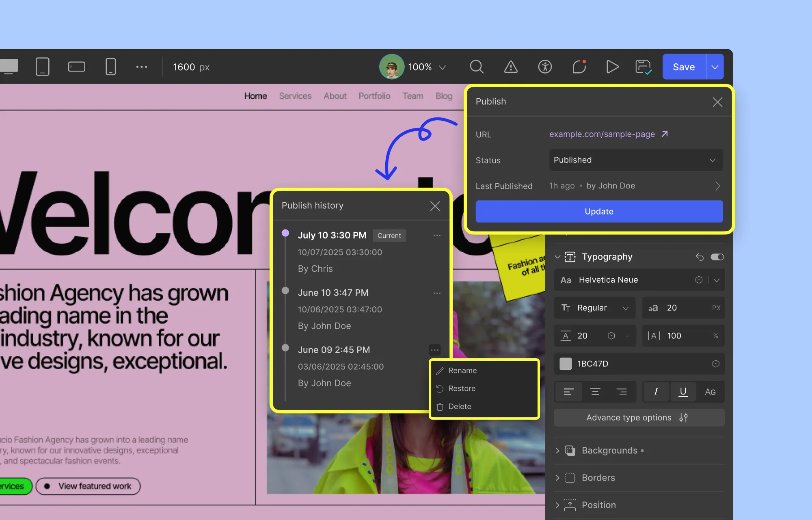The width and height of the screenshot is (812, 520).
Task: Open options ellipsis for July 10 3:30 PM entry
Action: pyautogui.click(x=437, y=236)
